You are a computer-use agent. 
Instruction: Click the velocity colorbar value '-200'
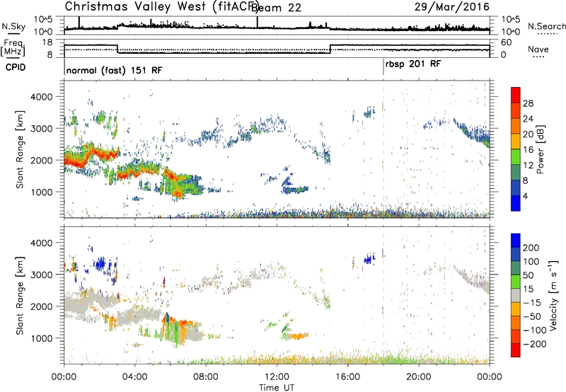[535, 344]
